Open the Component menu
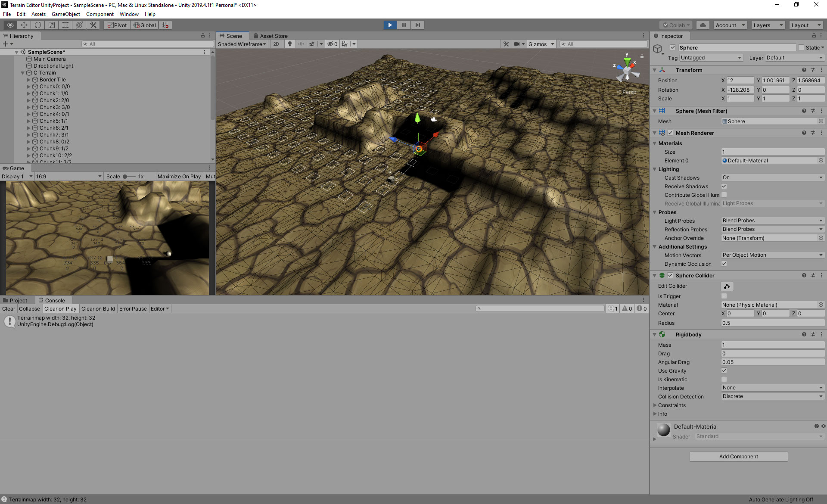 click(100, 14)
